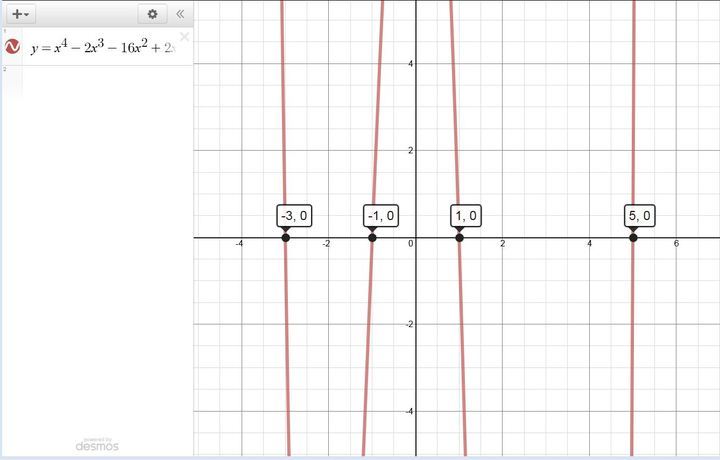Viewport: 720px width, 460px height.
Task: Click the y-axis tick label 4
Action: point(410,64)
